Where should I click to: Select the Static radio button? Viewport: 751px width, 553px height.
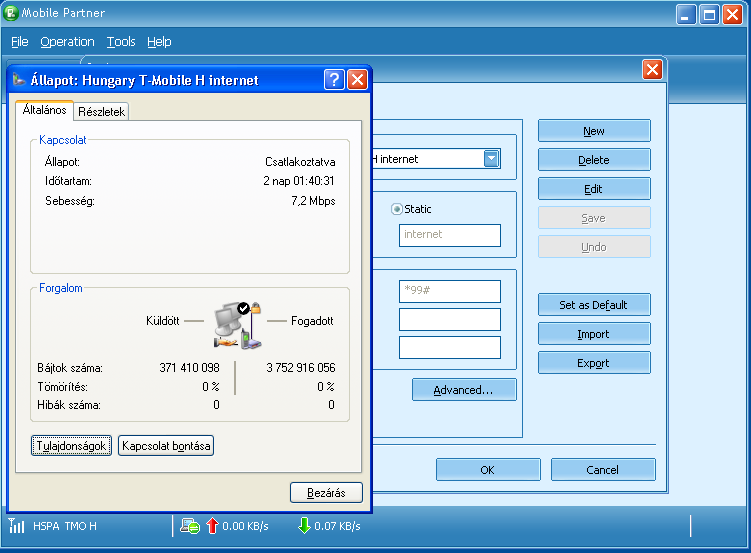[x=397, y=209]
